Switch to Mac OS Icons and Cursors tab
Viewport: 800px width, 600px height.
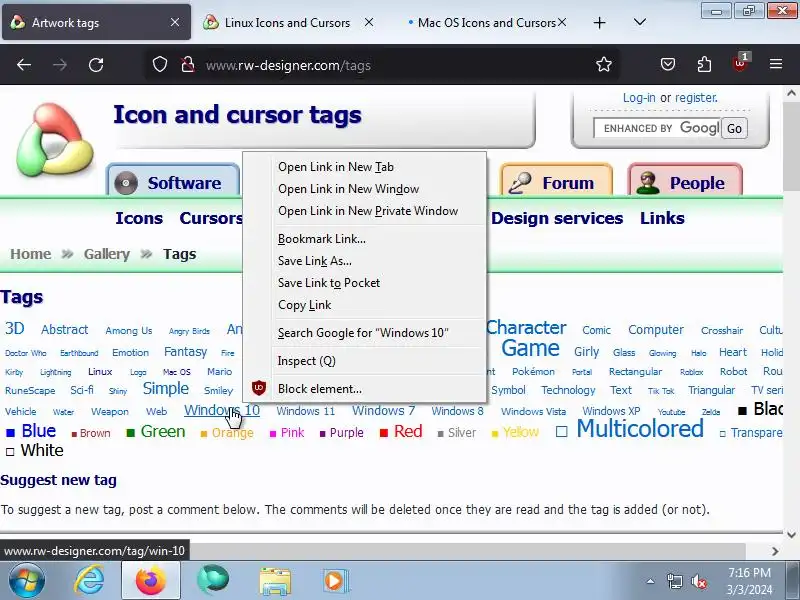click(x=486, y=23)
